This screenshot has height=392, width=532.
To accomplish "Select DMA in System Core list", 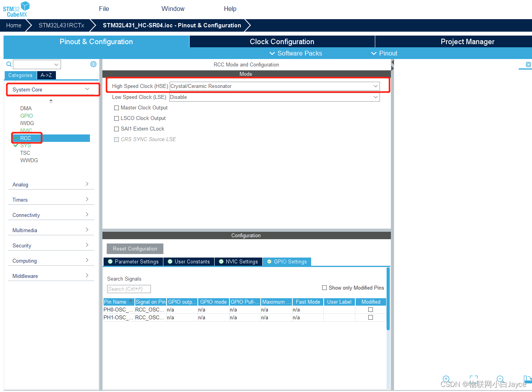I will click(26, 108).
